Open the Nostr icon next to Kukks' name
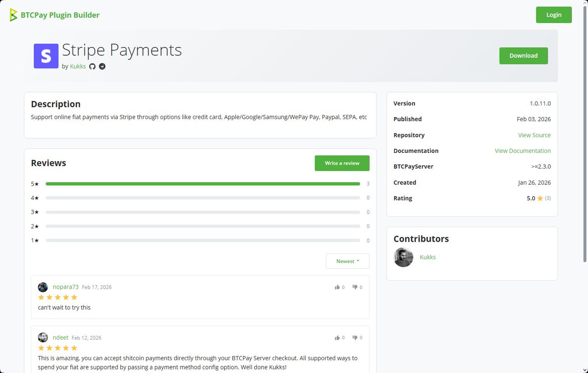 [102, 66]
